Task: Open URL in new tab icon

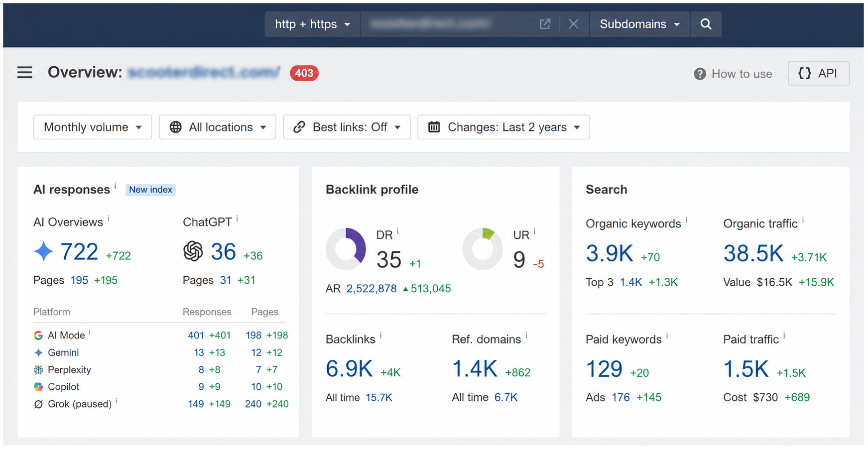Action: [x=545, y=24]
